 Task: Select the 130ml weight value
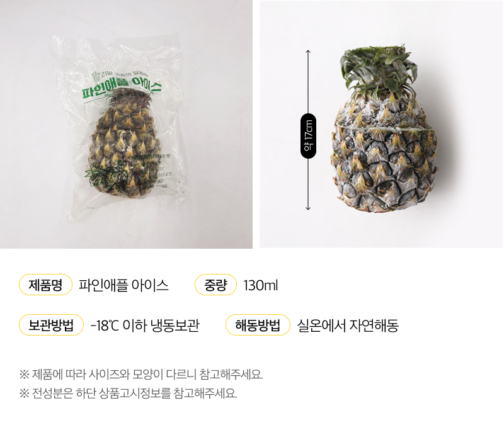point(261,285)
